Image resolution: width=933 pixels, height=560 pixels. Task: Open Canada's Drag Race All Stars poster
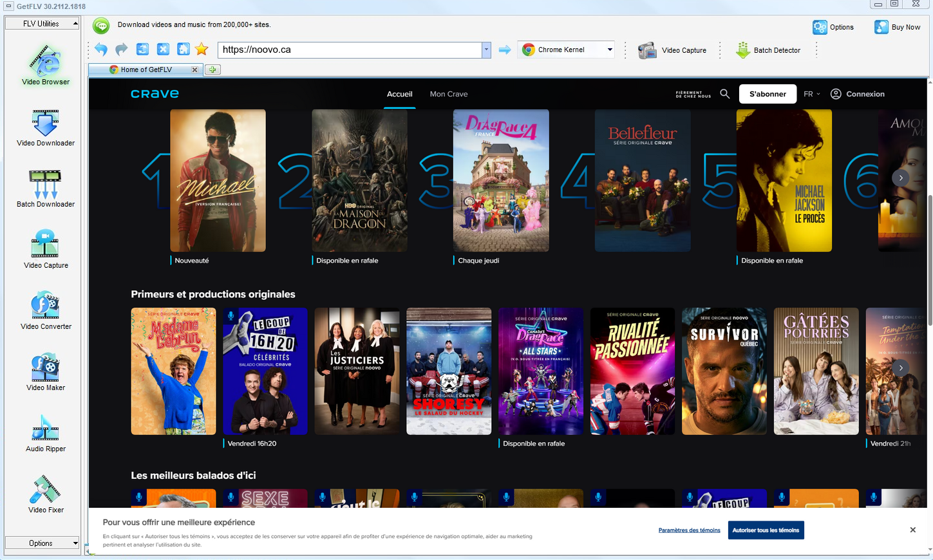(x=541, y=371)
